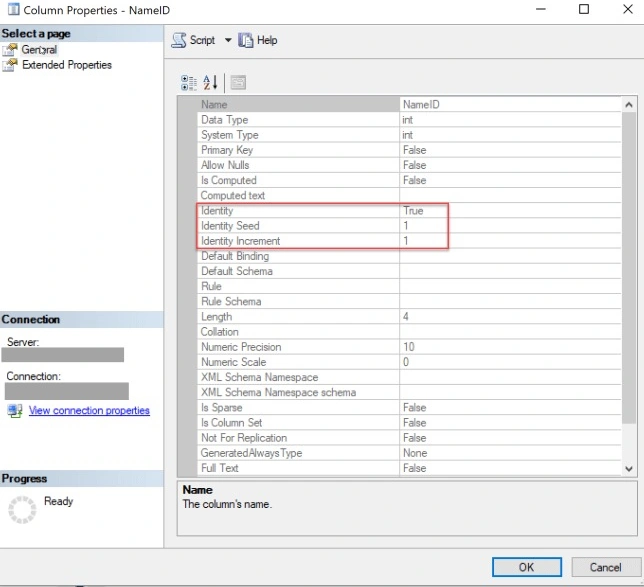Select the XML Schema Namespace row
The width and height of the screenshot is (644, 587).
tap(409, 377)
